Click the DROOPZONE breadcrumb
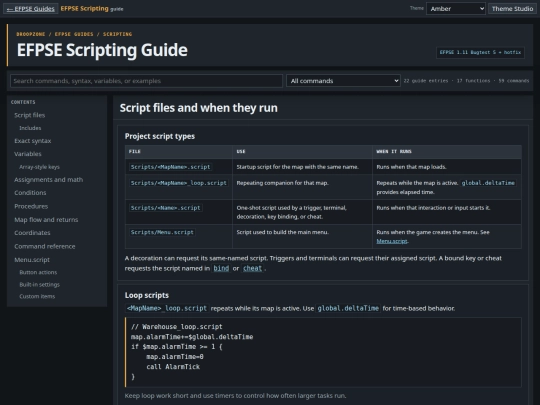Screen dimensions: 540x405 pyautogui.click(x=31, y=34)
